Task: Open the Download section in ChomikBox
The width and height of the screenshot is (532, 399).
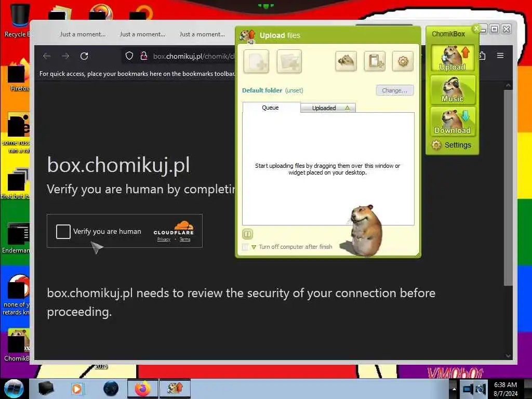Action: [x=453, y=122]
